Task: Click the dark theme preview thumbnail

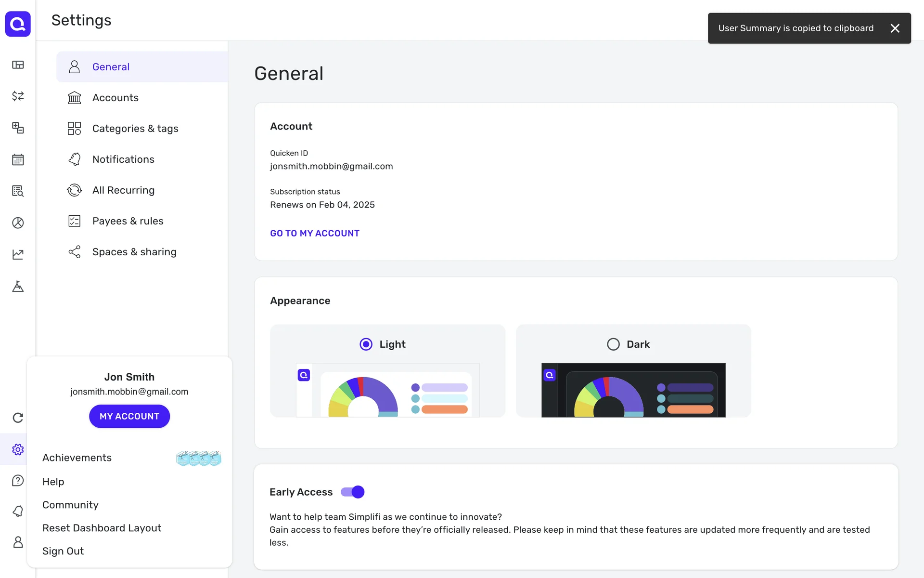Action: tap(633, 390)
